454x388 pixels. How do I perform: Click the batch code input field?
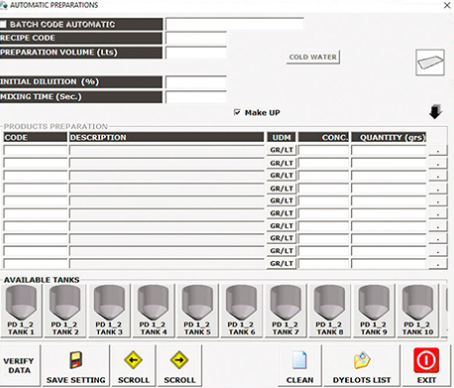tap(235, 24)
